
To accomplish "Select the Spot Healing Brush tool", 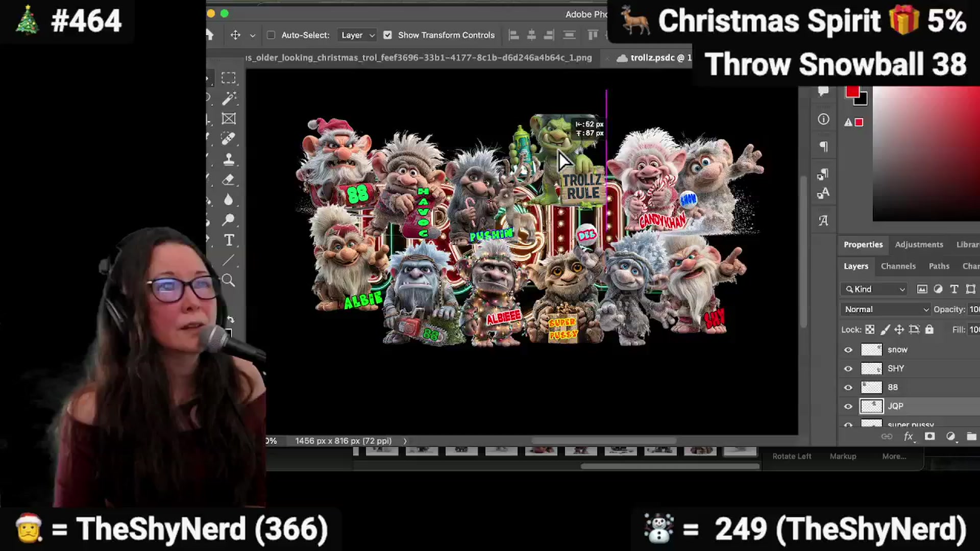I will [x=229, y=138].
